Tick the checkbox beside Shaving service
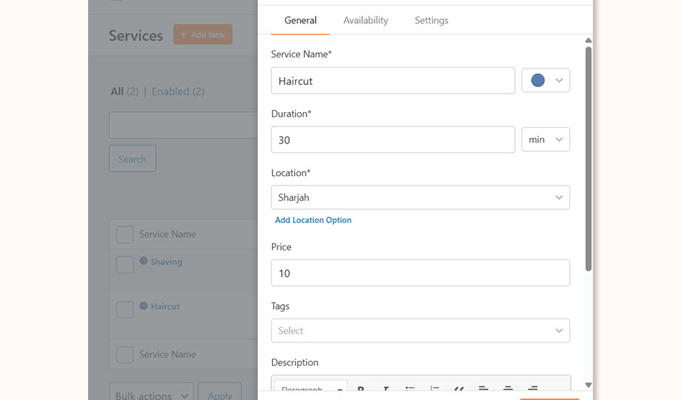This screenshot has height=400, width=681. click(x=125, y=265)
